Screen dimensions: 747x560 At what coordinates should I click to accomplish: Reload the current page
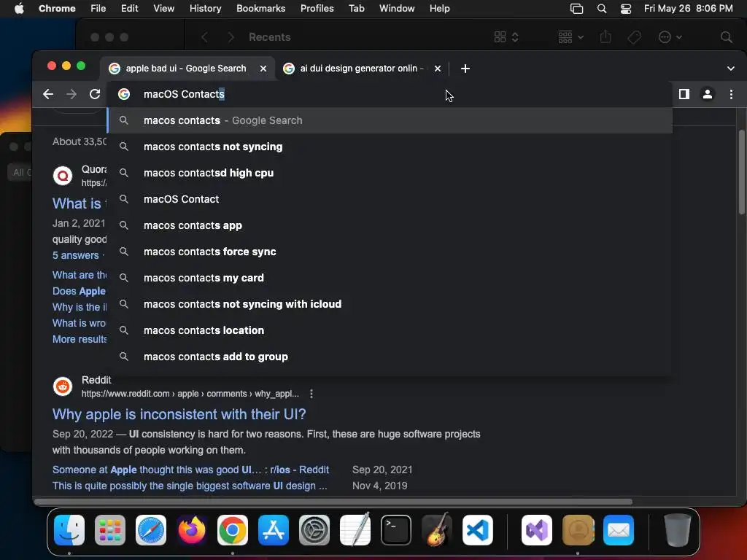point(95,94)
